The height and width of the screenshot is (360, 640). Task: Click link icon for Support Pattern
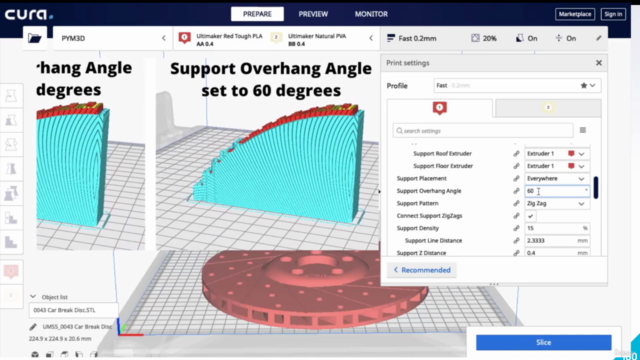click(516, 203)
